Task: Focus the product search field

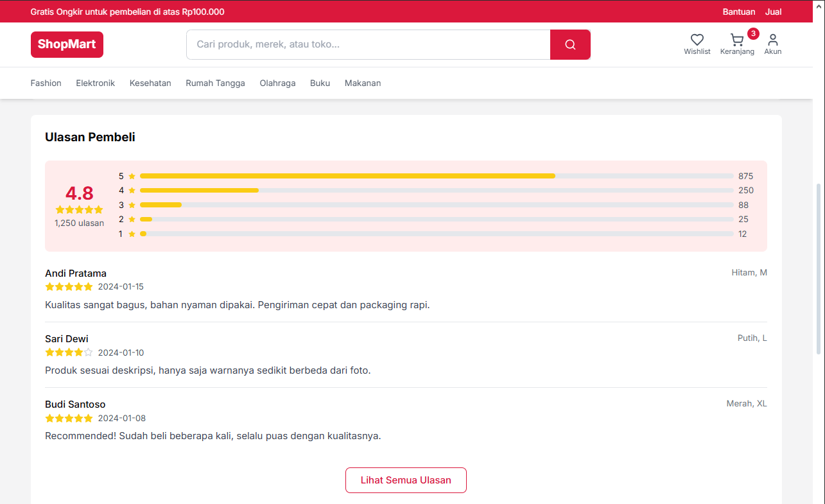Action: 368,44
